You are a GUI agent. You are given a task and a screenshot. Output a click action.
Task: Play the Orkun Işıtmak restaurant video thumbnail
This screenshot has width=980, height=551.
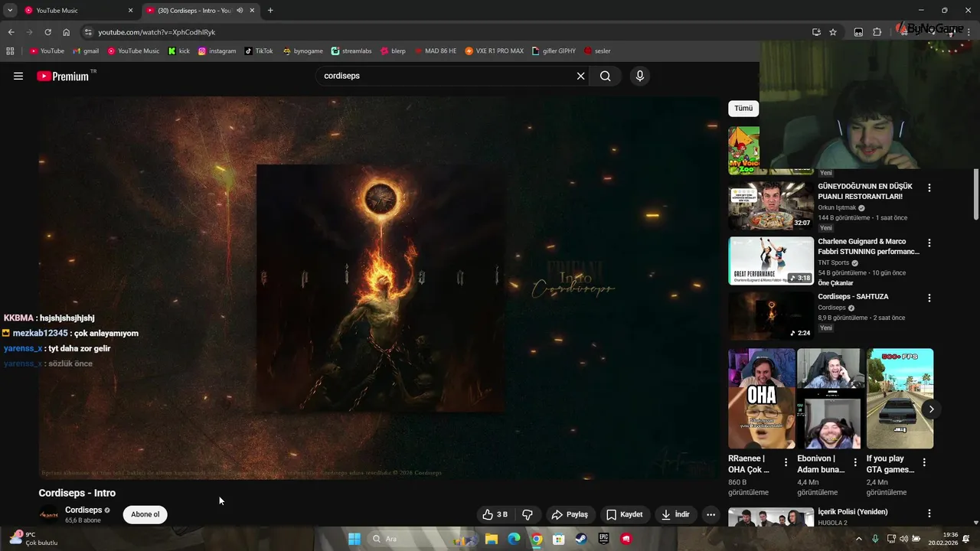[x=770, y=206]
